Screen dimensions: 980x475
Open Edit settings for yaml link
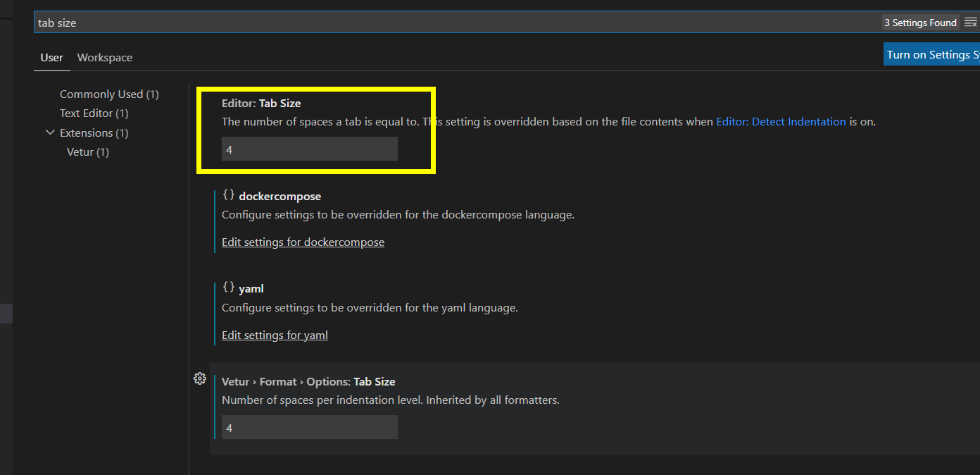click(275, 335)
